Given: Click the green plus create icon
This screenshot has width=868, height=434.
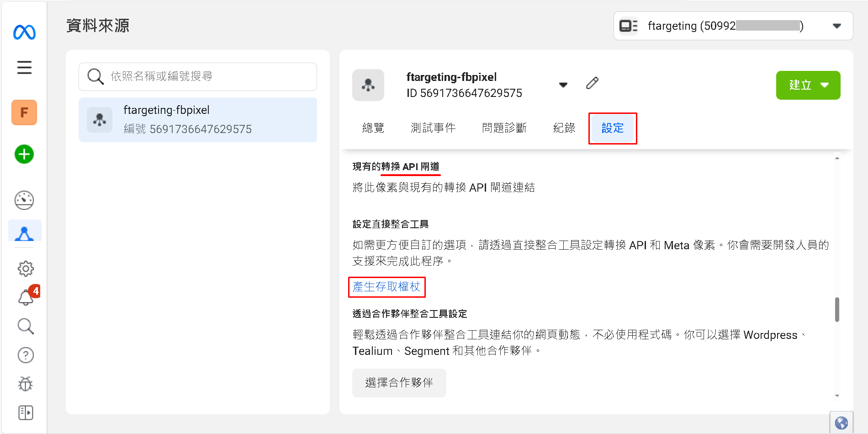Looking at the screenshot, I should [24, 154].
